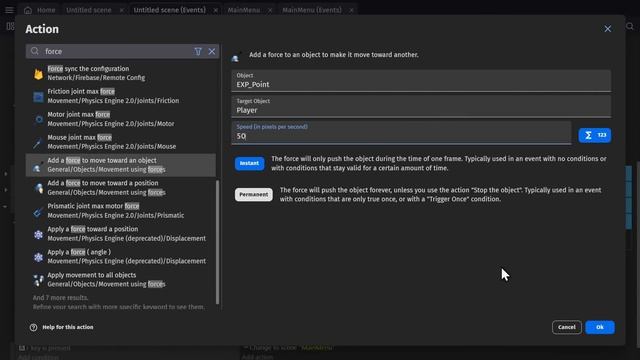The height and width of the screenshot is (360, 640).
Task: Open the Home tab
Action: pos(39,10)
